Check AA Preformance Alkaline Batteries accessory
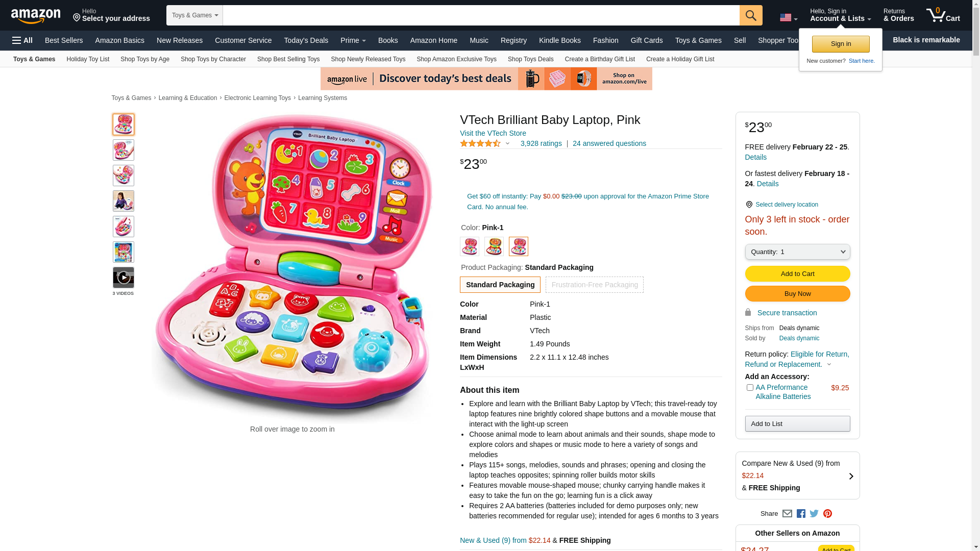The image size is (980, 551). click(750, 388)
